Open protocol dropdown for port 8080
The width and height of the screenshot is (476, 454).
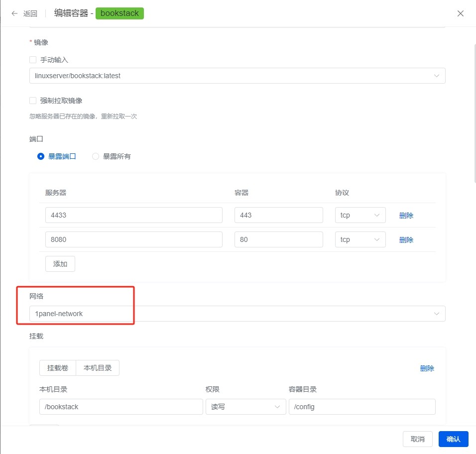(360, 239)
